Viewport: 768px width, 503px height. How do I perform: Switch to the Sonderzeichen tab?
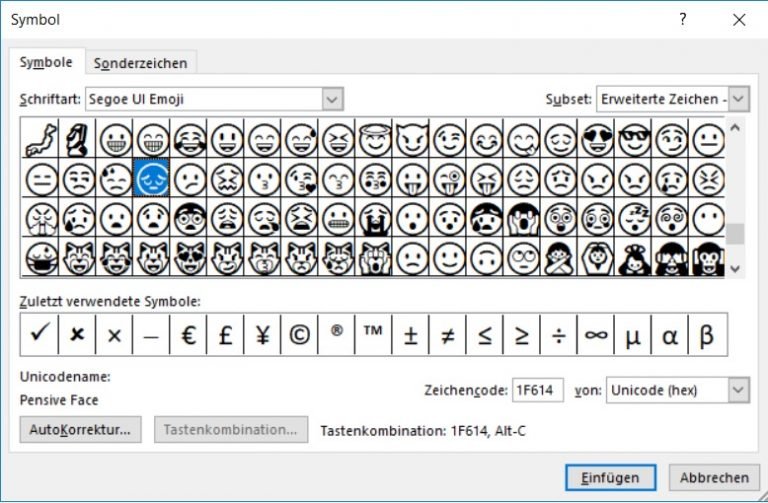pyautogui.click(x=141, y=63)
